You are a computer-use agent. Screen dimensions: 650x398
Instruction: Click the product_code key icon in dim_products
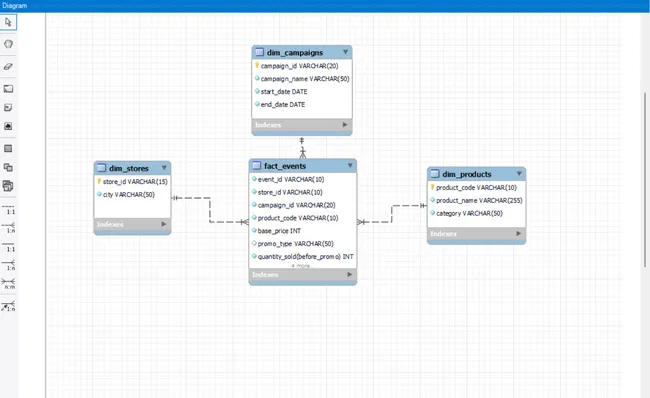[x=432, y=187]
